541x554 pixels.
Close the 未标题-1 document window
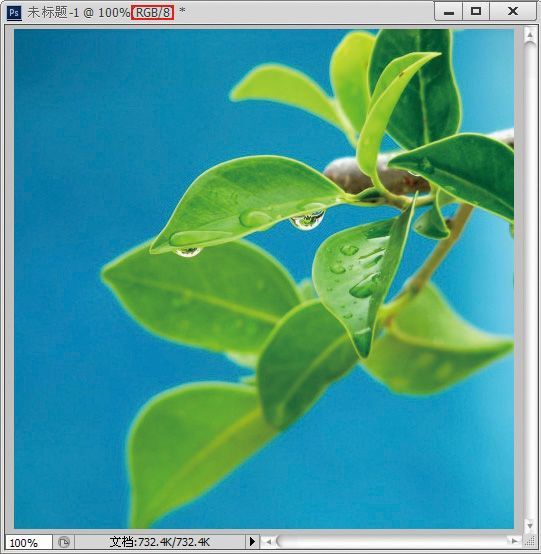coord(513,12)
